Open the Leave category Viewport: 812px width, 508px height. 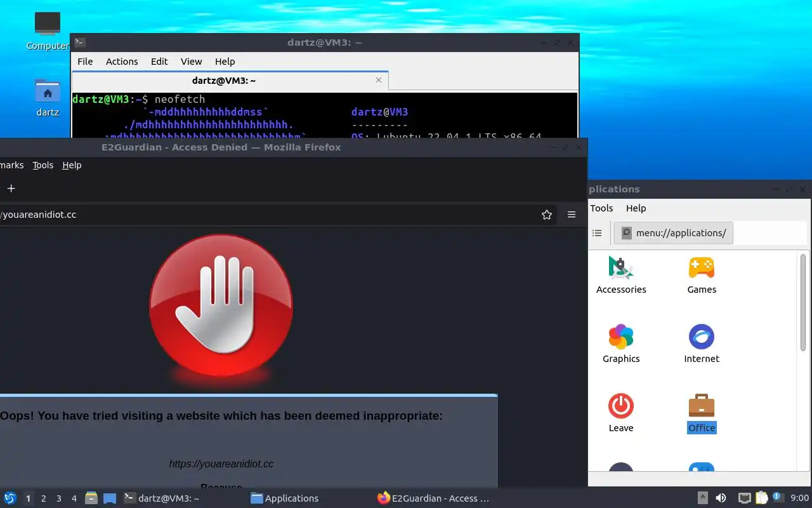click(621, 413)
